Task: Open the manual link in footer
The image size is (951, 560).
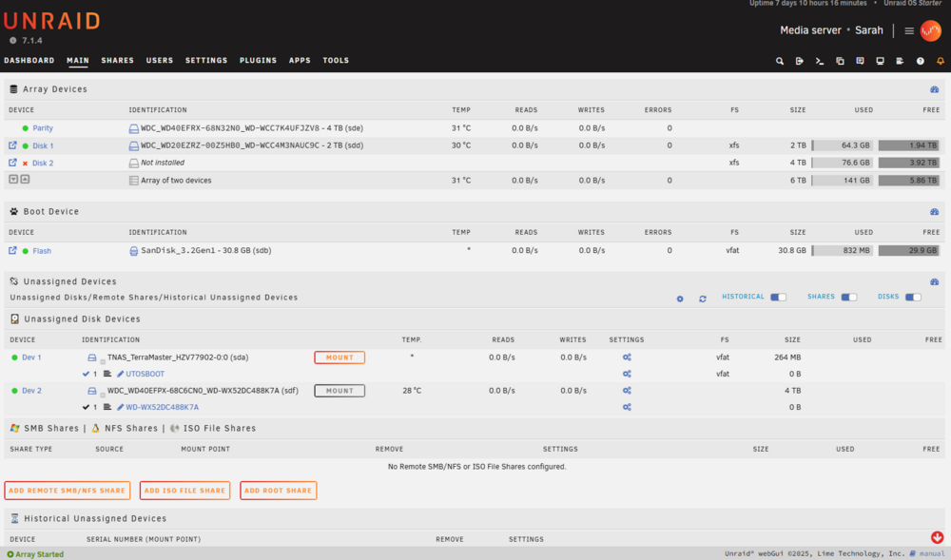Action: click(x=932, y=554)
